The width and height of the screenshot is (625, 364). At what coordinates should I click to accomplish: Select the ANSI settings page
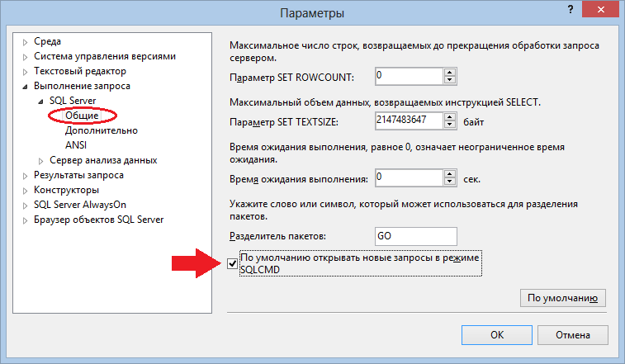[76, 145]
